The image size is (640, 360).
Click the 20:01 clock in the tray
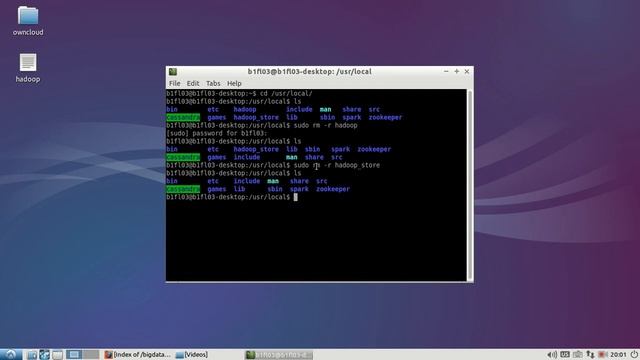(618, 355)
